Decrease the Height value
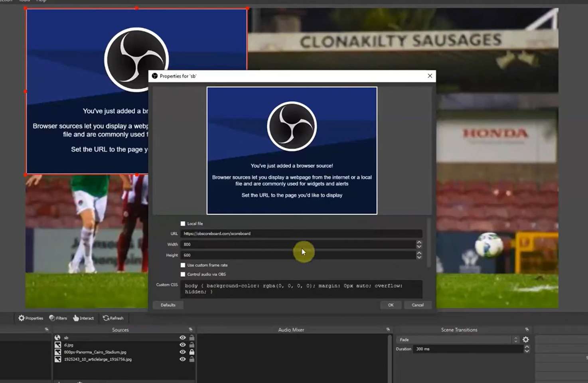 pos(419,257)
